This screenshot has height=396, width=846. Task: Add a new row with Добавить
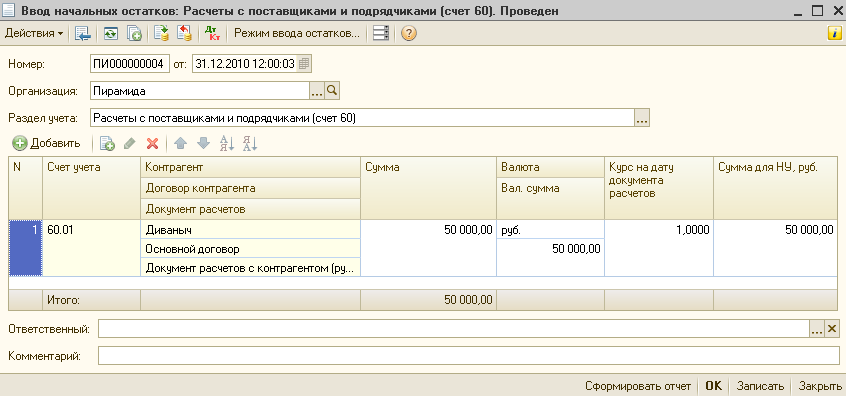(x=47, y=144)
